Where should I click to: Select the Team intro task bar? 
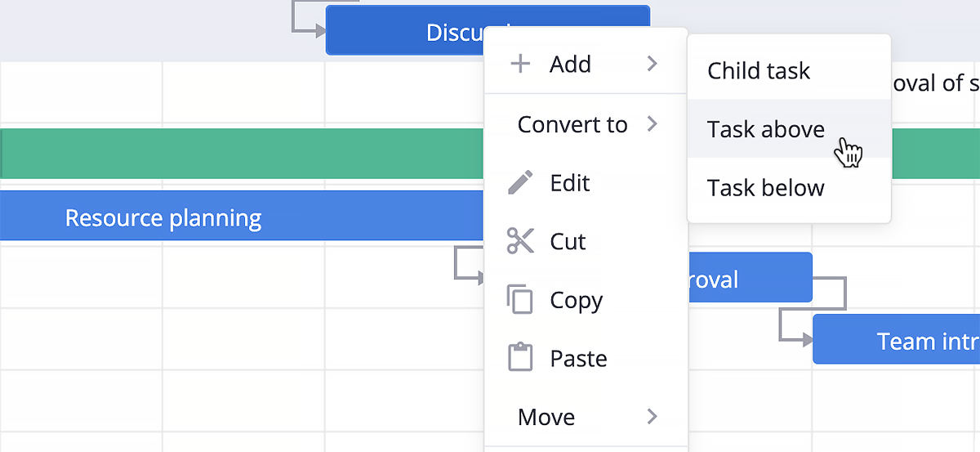point(896,339)
